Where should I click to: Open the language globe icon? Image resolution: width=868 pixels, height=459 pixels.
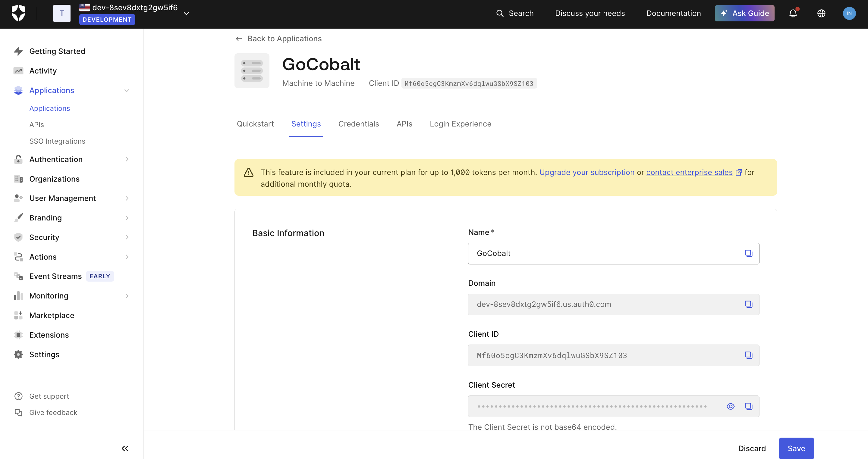[821, 14]
